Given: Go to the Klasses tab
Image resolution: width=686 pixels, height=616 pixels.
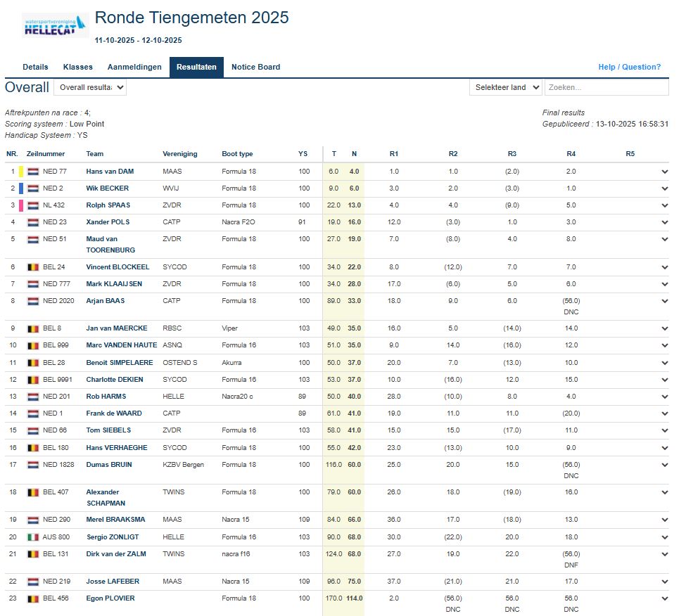Looking at the screenshot, I should [x=77, y=68].
